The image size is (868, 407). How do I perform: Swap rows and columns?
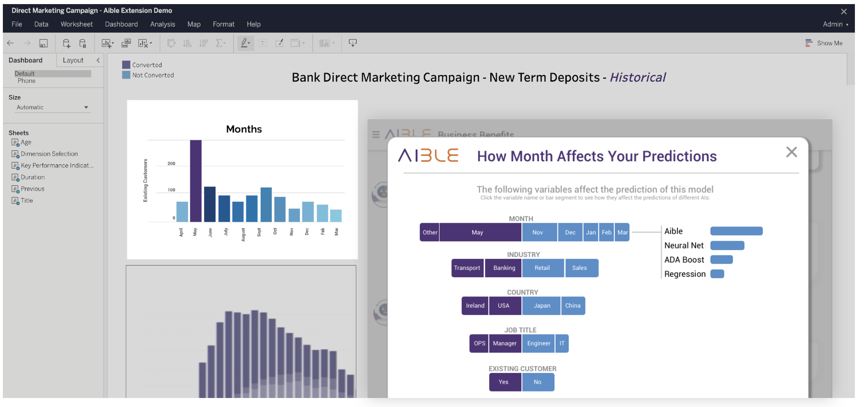(171, 43)
